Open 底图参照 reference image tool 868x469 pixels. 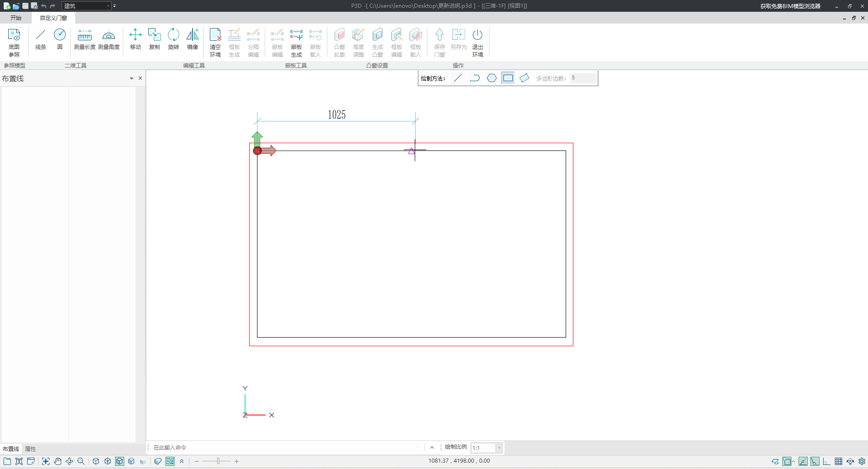(14, 42)
